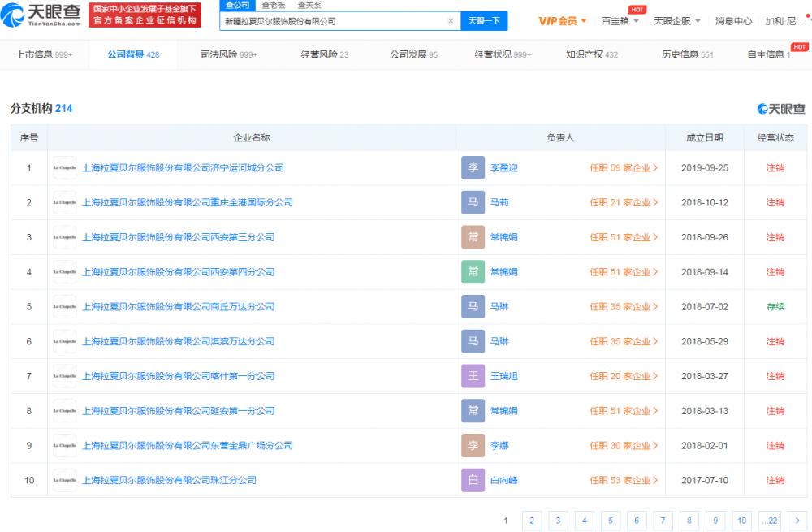The image size is (812, 532).
Task: Click the 天眼查 logo icon
Action: pyautogui.click(x=11, y=16)
